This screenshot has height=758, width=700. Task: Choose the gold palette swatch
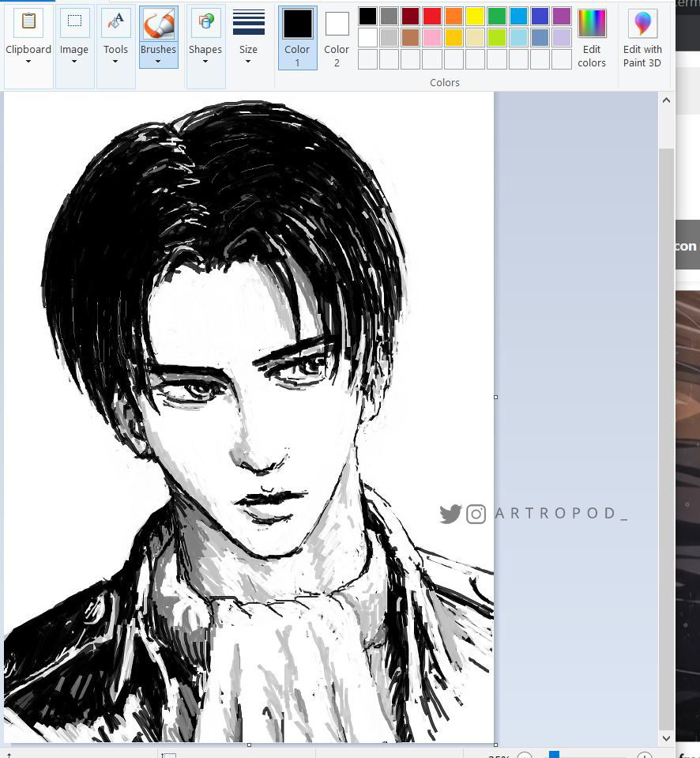pos(453,37)
